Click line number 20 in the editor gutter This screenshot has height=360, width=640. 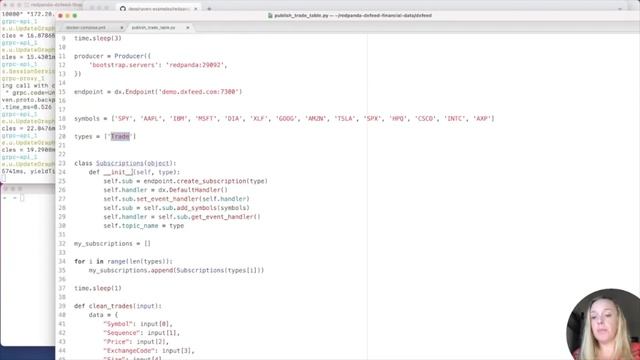point(62,137)
